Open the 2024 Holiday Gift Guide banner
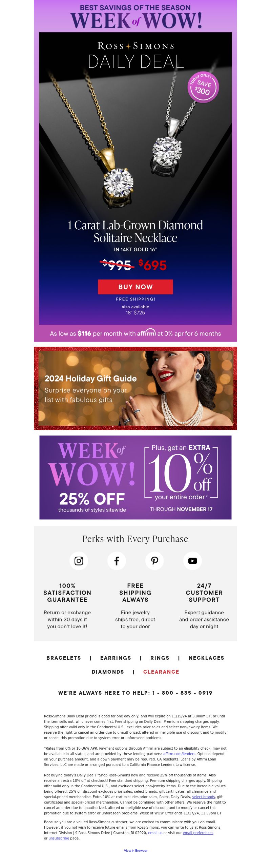 pos(135,388)
